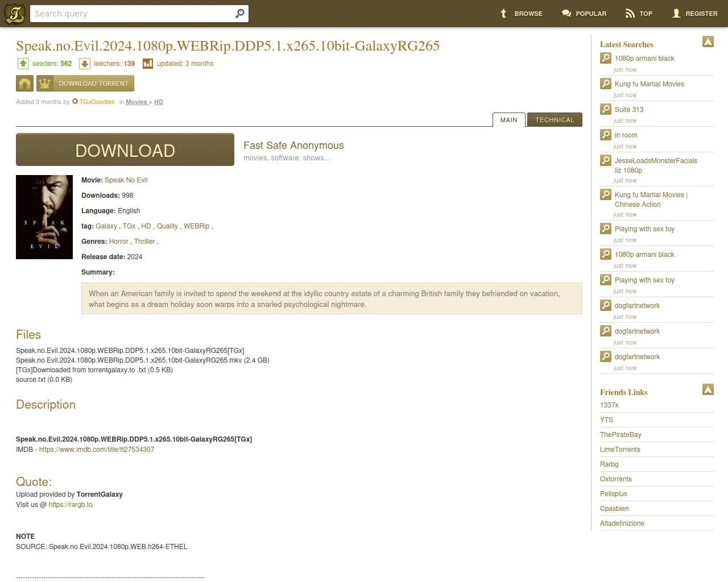Open the Oxtorrents friend link
The width and height of the screenshot is (728, 582).
616,479
